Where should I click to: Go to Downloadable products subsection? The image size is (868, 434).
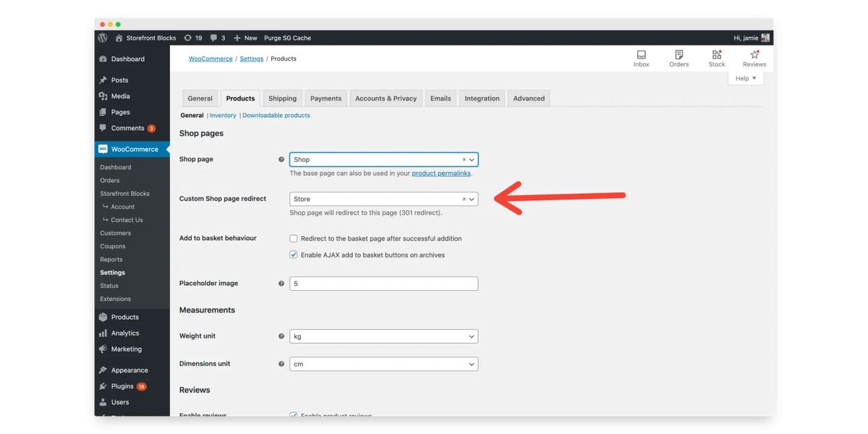click(x=276, y=115)
